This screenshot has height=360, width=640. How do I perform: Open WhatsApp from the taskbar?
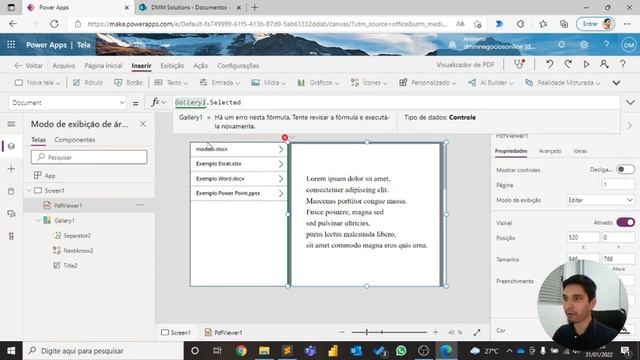click(x=401, y=350)
